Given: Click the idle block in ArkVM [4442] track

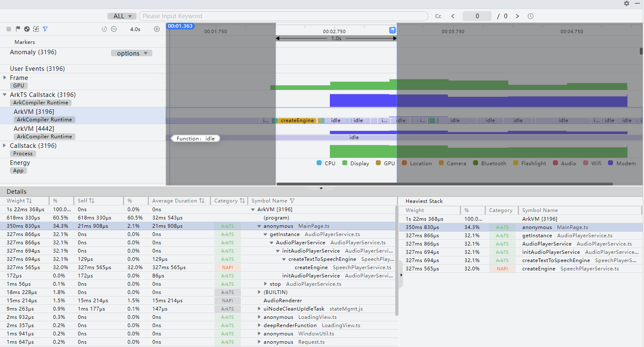Looking at the screenshot, I should pos(354,137).
